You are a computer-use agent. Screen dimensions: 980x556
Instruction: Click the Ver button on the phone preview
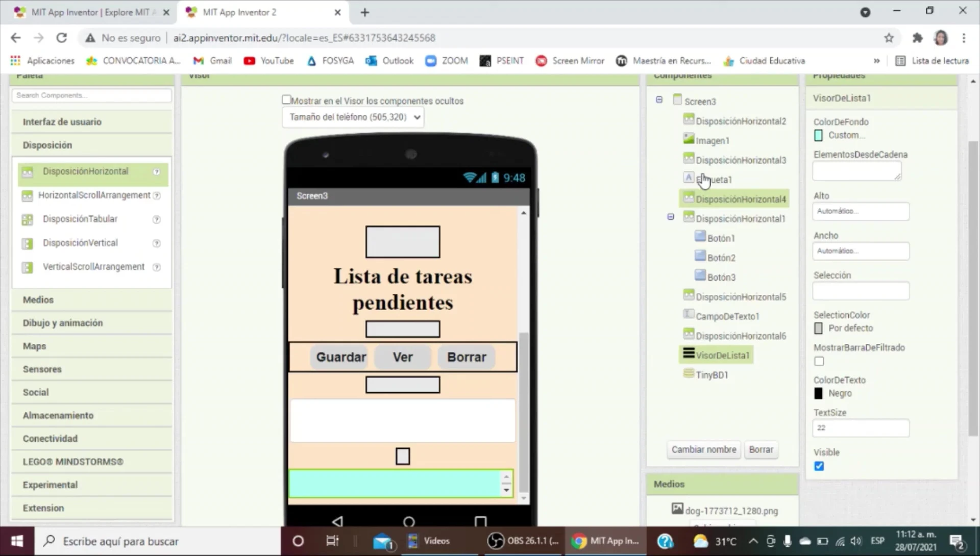point(403,357)
